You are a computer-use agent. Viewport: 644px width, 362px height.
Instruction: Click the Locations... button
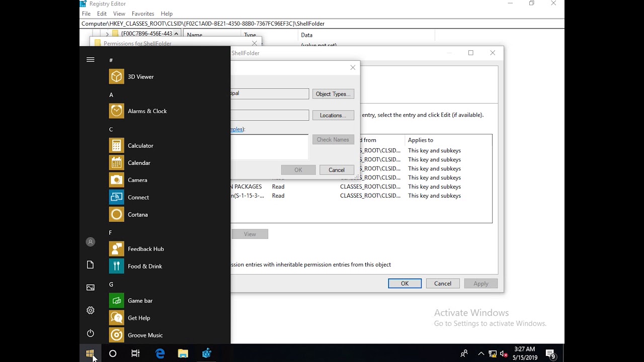[333, 115]
